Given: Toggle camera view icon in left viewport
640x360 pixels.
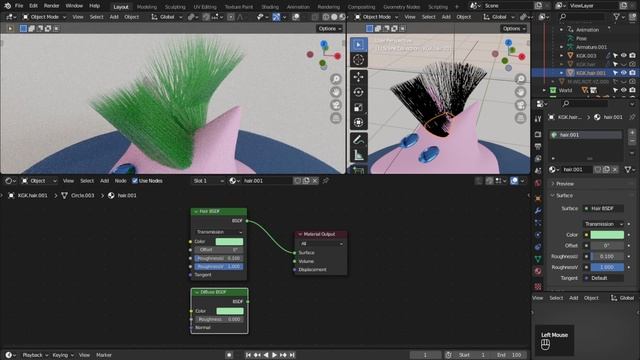Looking at the screenshot, I should tap(336, 105).
